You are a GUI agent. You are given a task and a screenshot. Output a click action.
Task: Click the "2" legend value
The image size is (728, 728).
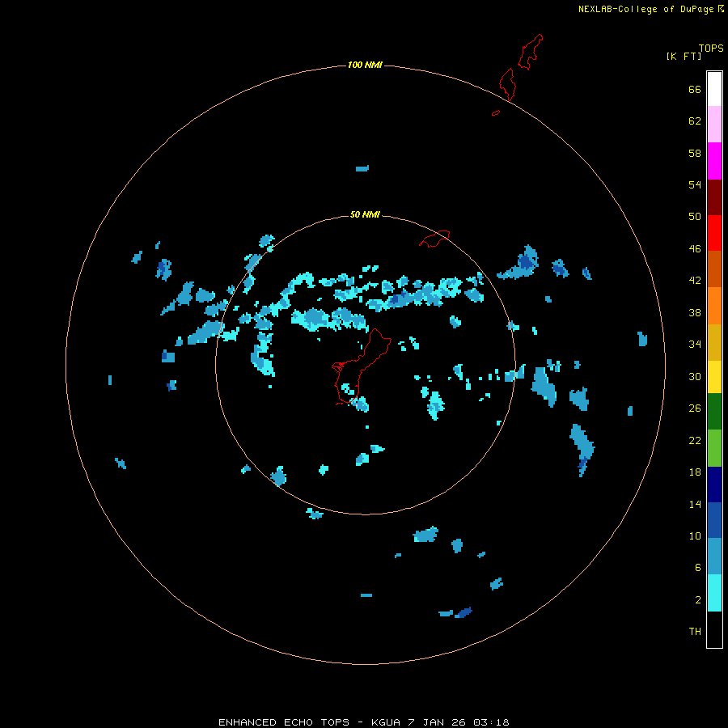[x=698, y=600]
